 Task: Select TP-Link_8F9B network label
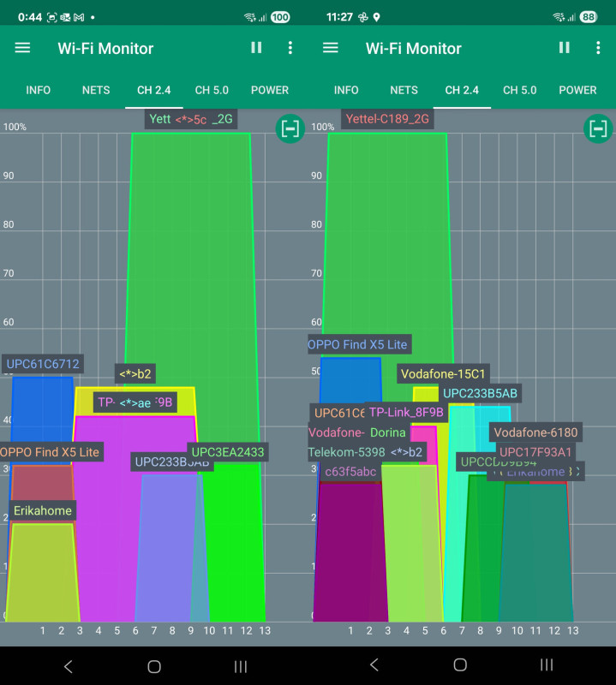(x=406, y=412)
